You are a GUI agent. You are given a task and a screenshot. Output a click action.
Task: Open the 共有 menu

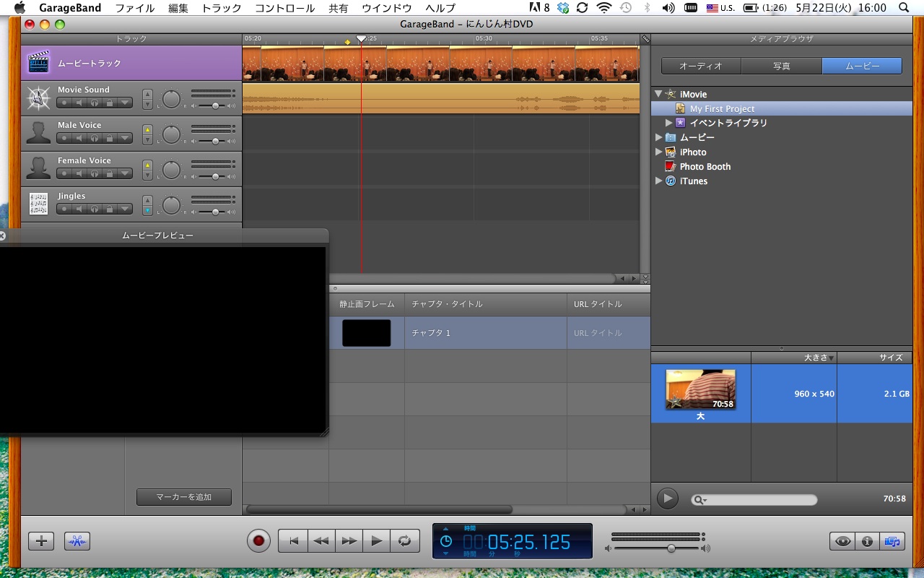coord(338,8)
